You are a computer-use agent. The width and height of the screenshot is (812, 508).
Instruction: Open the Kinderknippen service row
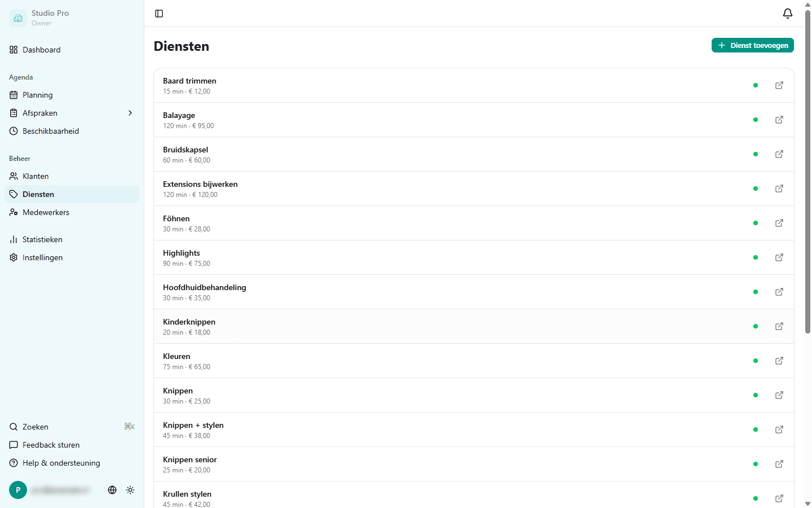click(x=474, y=326)
